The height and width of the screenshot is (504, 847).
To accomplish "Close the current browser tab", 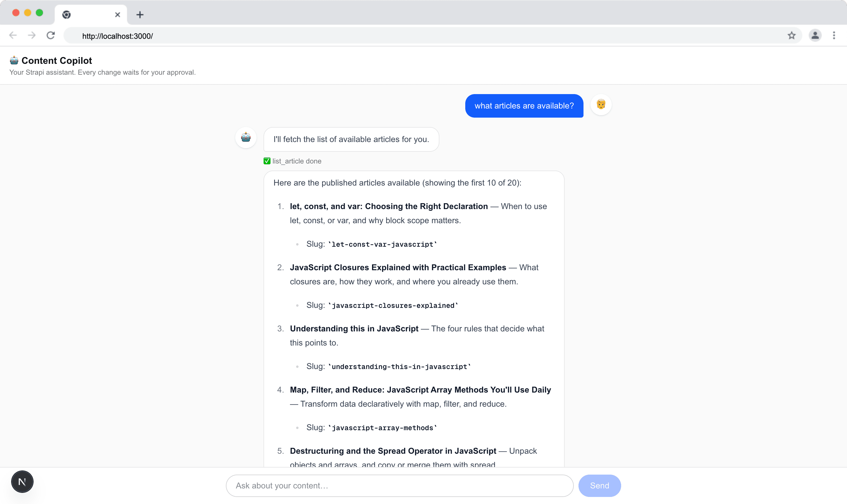I will click(118, 15).
